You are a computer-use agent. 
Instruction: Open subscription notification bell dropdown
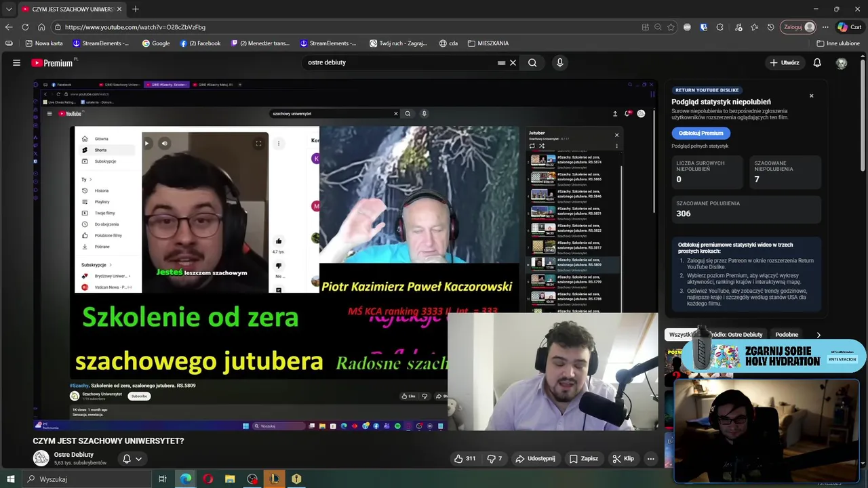[x=132, y=459]
